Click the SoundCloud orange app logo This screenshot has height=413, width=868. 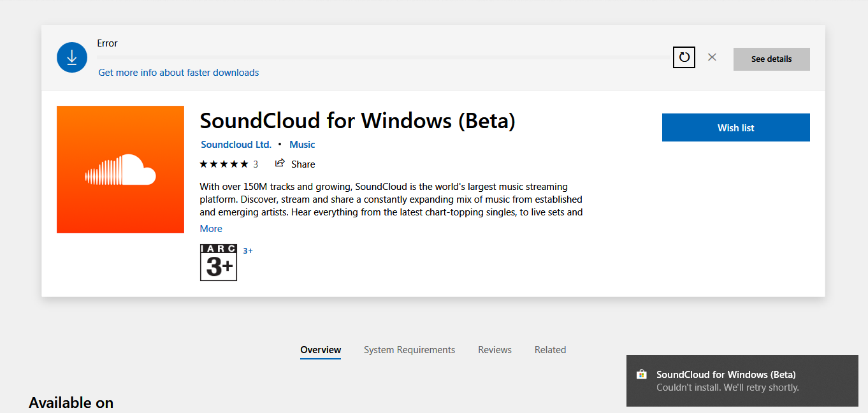(120, 170)
